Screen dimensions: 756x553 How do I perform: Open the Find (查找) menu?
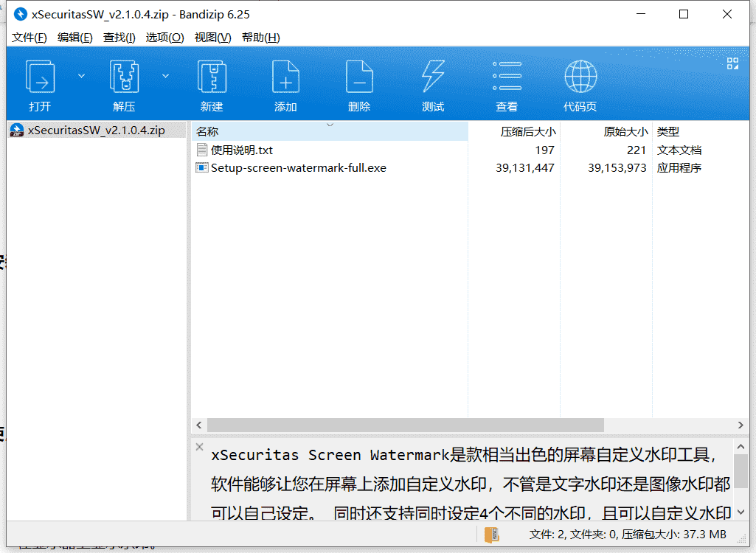(119, 38)
